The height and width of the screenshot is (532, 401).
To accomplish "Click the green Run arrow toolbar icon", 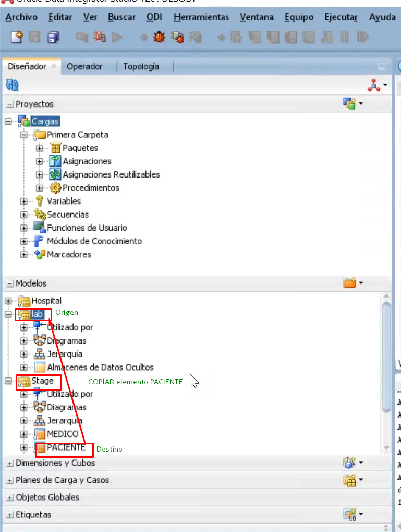I will coord(117,37).
